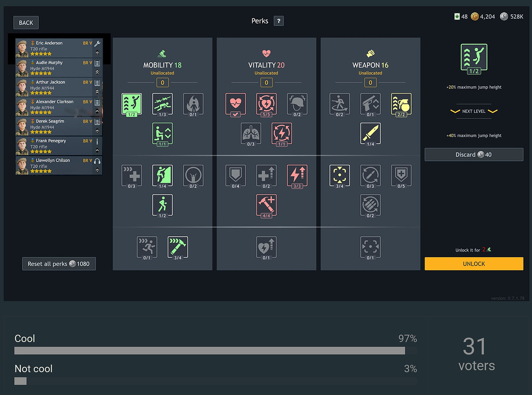Click the Reset all perks button
The width and height of the screenshot is (532, 395).
click(59, 264)
